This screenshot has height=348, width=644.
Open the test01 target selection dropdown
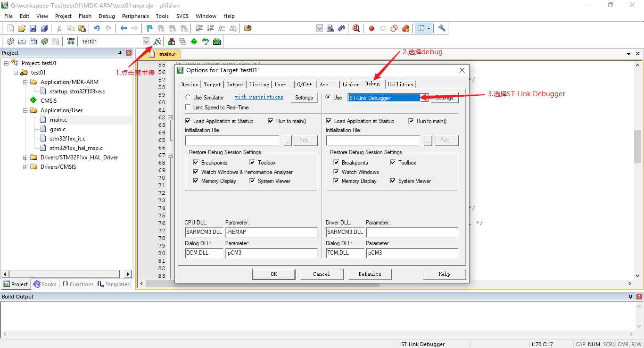coord(146,41)
